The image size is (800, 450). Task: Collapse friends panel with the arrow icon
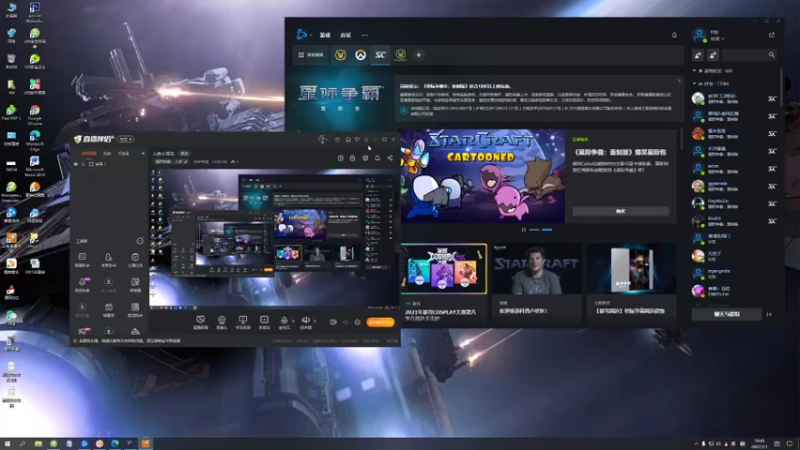(769, 314)
